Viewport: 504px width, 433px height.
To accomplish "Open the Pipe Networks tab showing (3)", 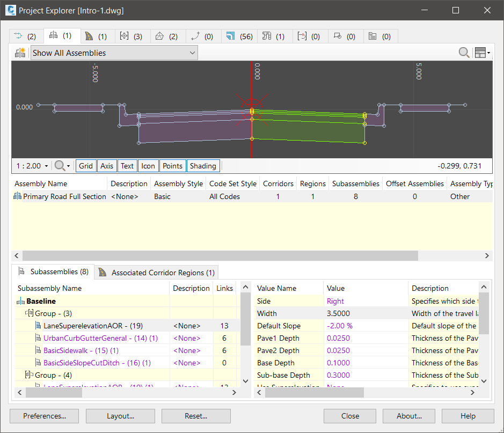I will click(x=132, y=36).
